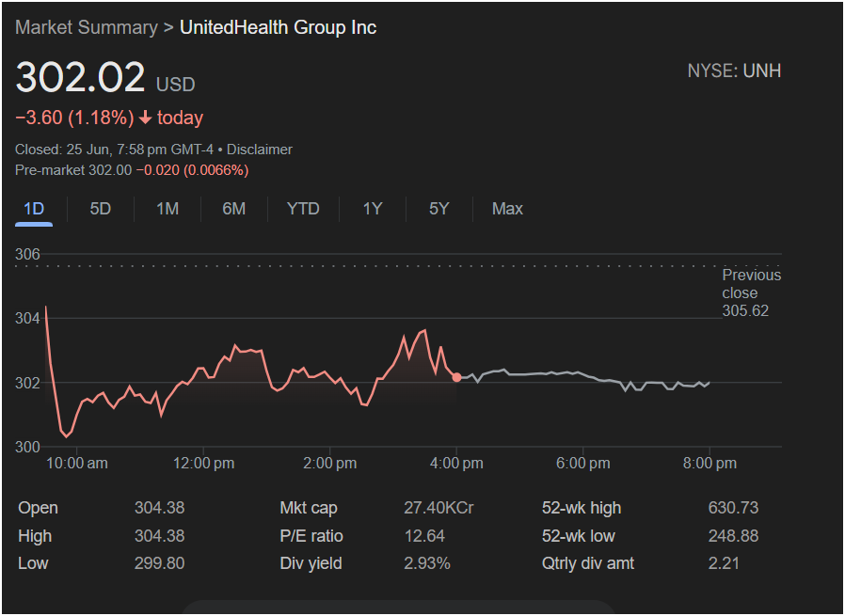Image resolution: width=845 pixels, height=616 pixels.
Task: Switch to the 5D chart tab
Action: 101,209
